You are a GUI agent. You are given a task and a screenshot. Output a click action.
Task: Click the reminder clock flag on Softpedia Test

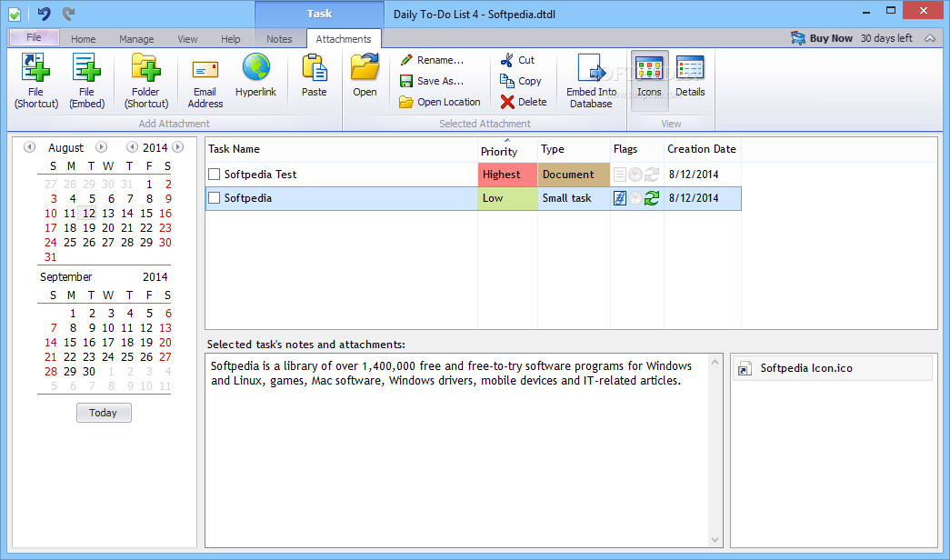pyautogui.click(x=635, y=175)
